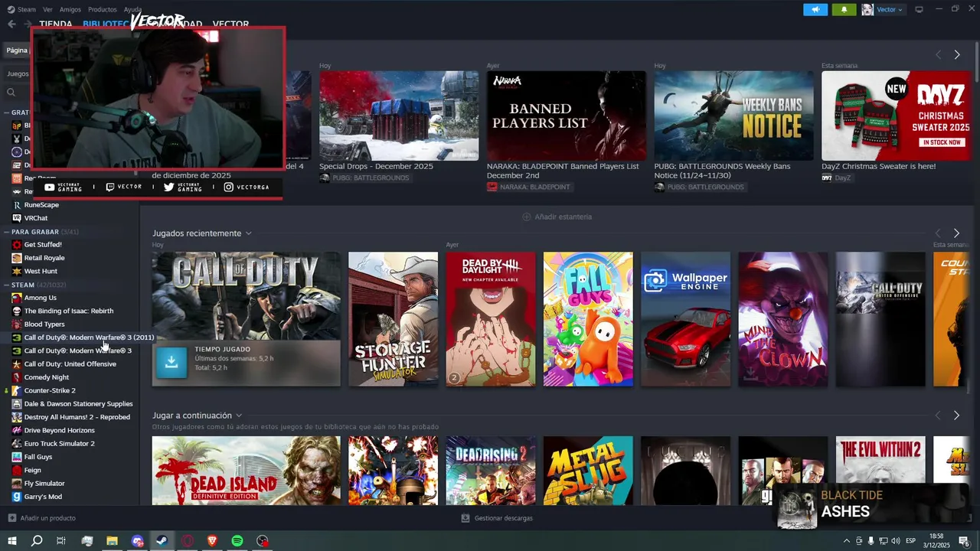980x551 pixels.
Task: Click the Garry's Mod blue icon
Action: point(17,497)
